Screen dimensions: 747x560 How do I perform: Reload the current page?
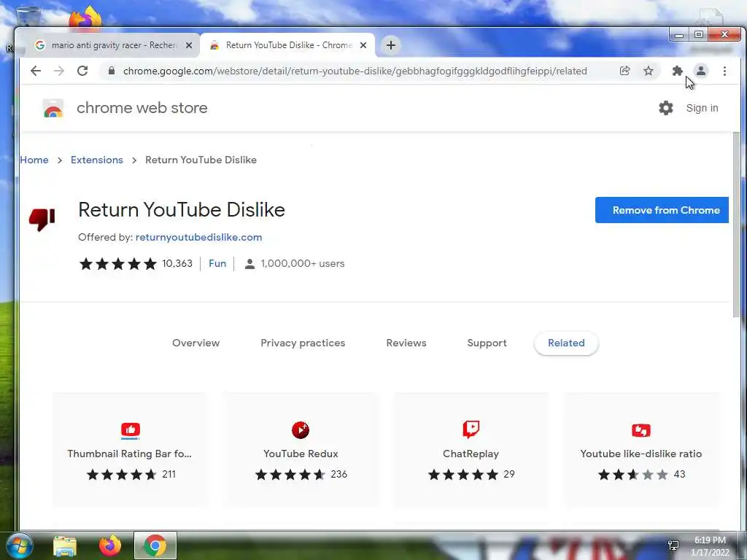(x=82, y=71)
